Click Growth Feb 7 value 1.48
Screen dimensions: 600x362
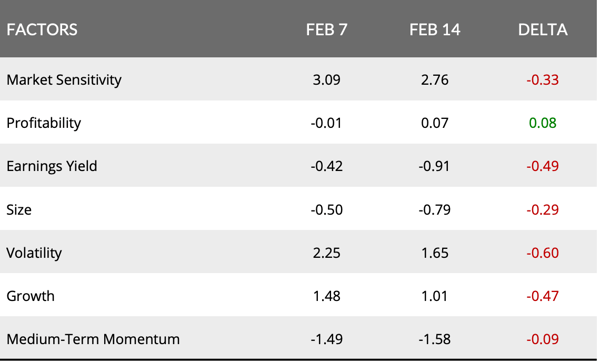(x=326, y=296)
